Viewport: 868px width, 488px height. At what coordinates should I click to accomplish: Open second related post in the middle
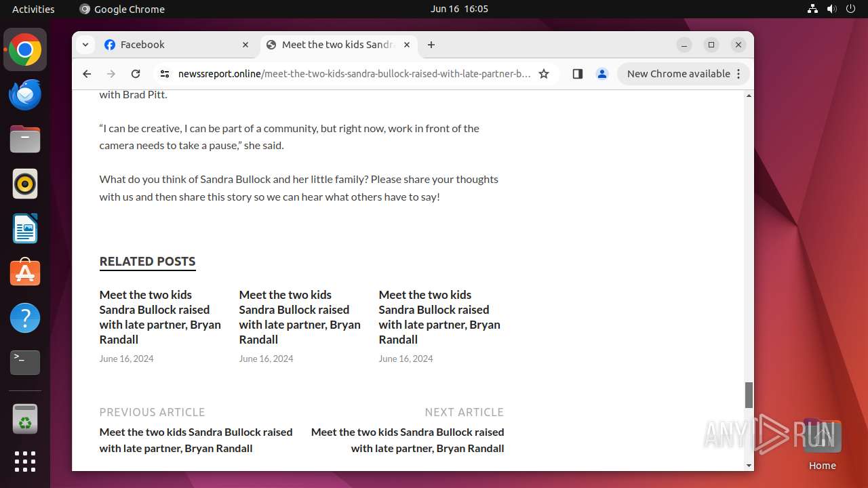pyautogui.click(x=300, y=317)
